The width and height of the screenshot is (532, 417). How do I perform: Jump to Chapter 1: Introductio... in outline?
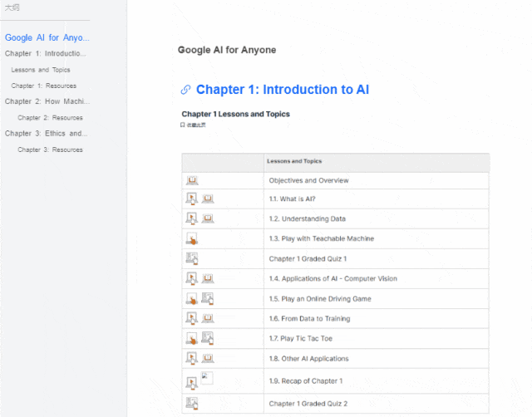[x=46, y=53]
